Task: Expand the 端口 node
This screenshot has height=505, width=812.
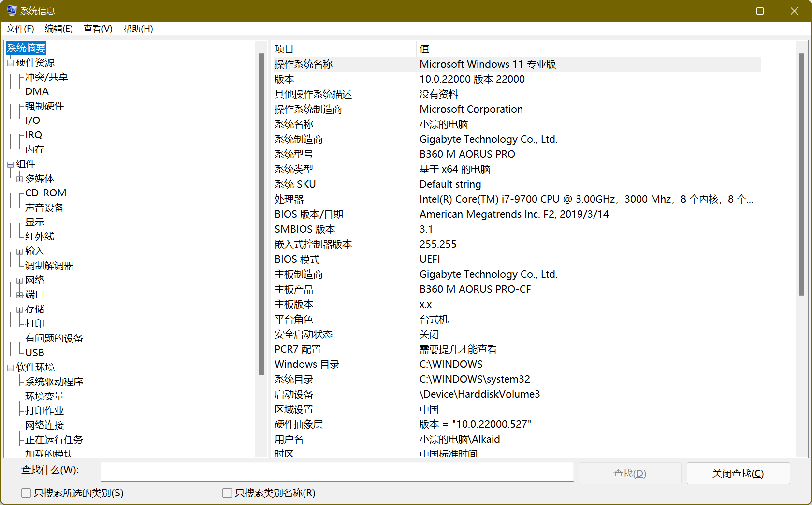Action: point(19,294)
